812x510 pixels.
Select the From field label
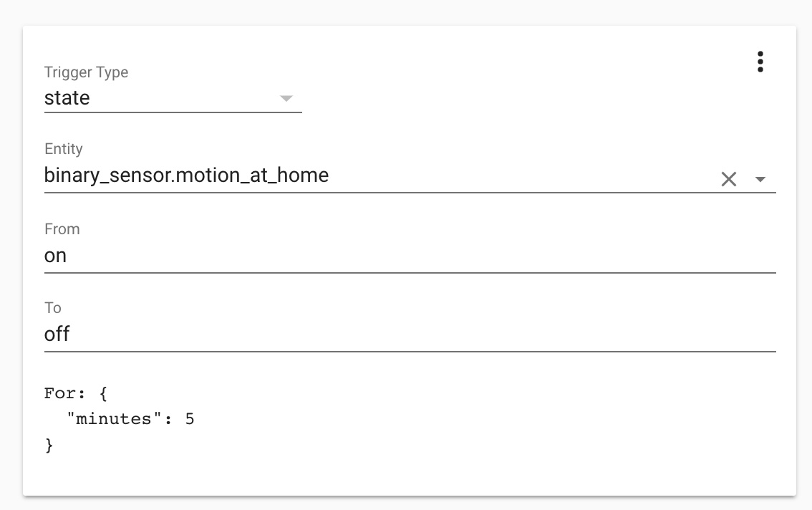click(x=62, y=228)
